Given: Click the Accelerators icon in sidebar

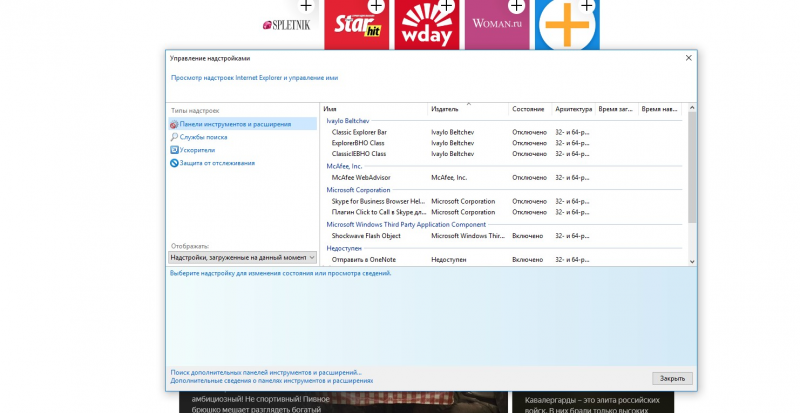Looking at the screenshot, I should pos(174,150).
